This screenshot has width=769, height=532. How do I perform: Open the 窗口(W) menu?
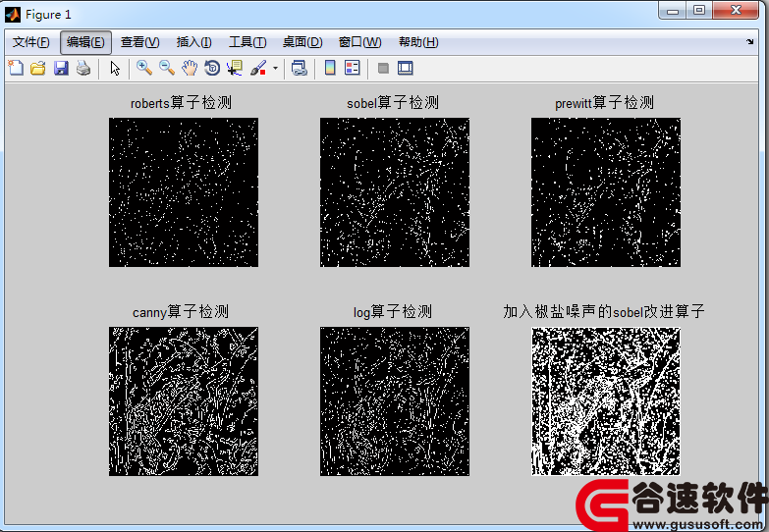[x=360, y=42]
